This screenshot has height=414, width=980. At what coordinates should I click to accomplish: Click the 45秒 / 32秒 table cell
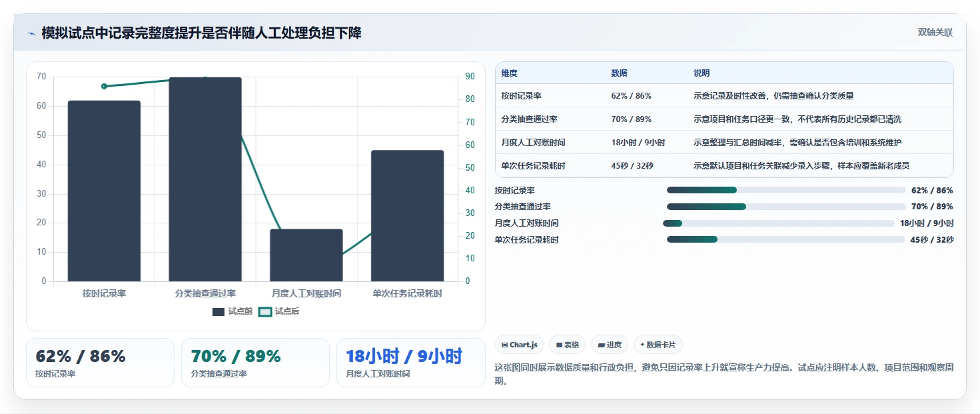tap(632, 166)
